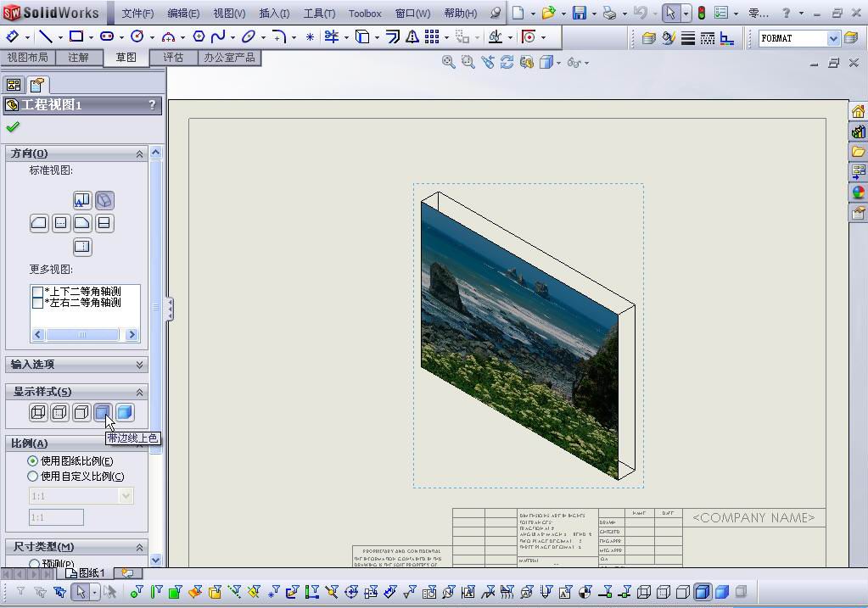Expand the 输入选项 section
868x608 pixels.
point(139,365)
